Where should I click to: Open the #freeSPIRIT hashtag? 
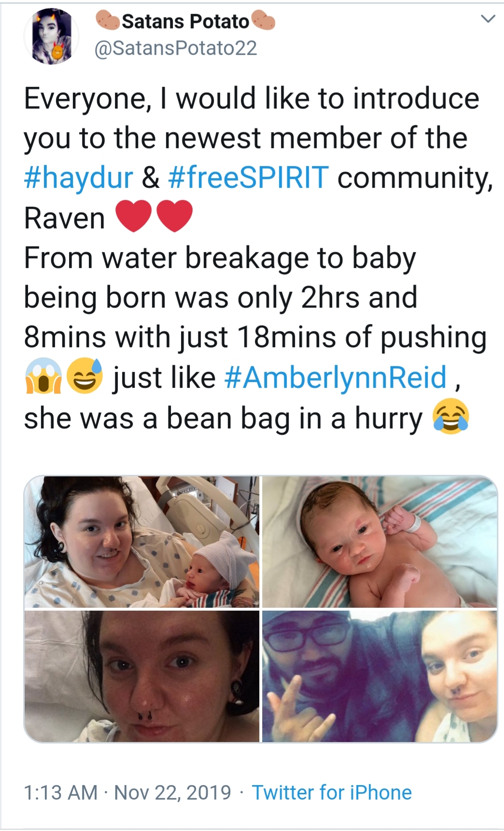point(249,177)
